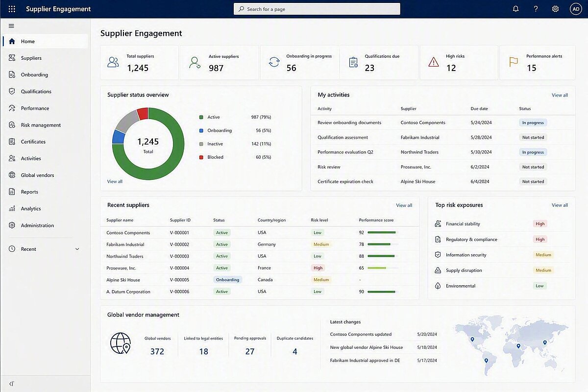Screen dimensions: 588x392
Task: Collapse the sidebar with bottom arrow icon
Action: point(11,384)
